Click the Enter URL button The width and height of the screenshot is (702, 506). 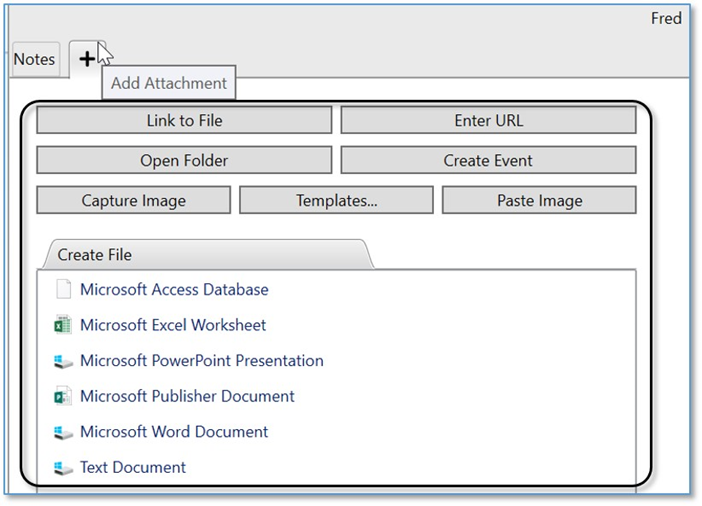tap(488, 120)
